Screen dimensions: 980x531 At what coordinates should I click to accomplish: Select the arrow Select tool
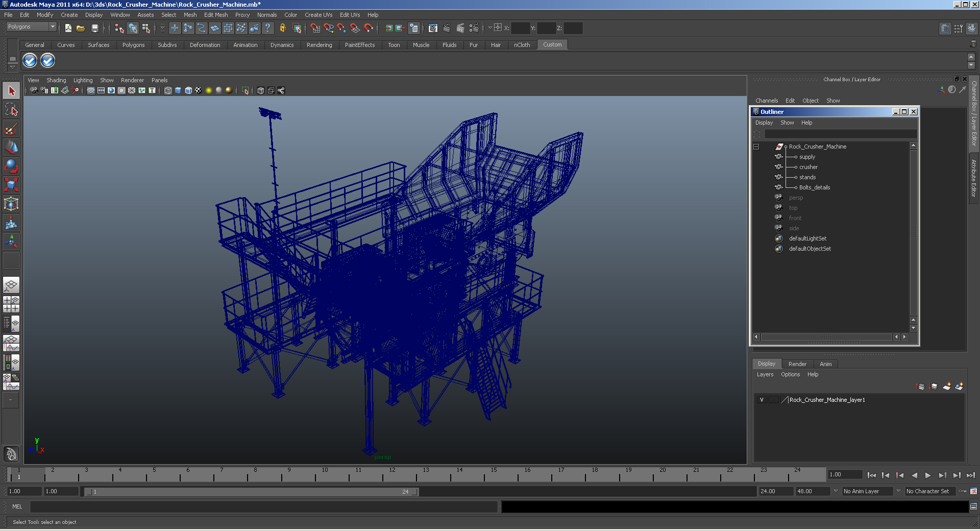[x=11, y=91]
